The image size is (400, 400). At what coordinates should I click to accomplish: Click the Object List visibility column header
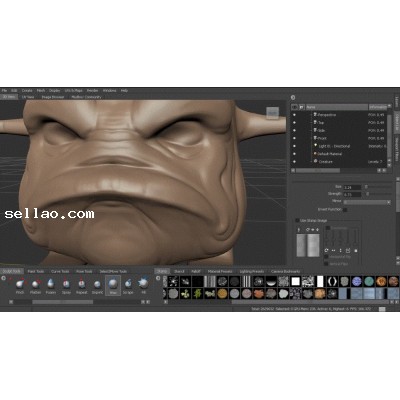[x=294, y=107]
